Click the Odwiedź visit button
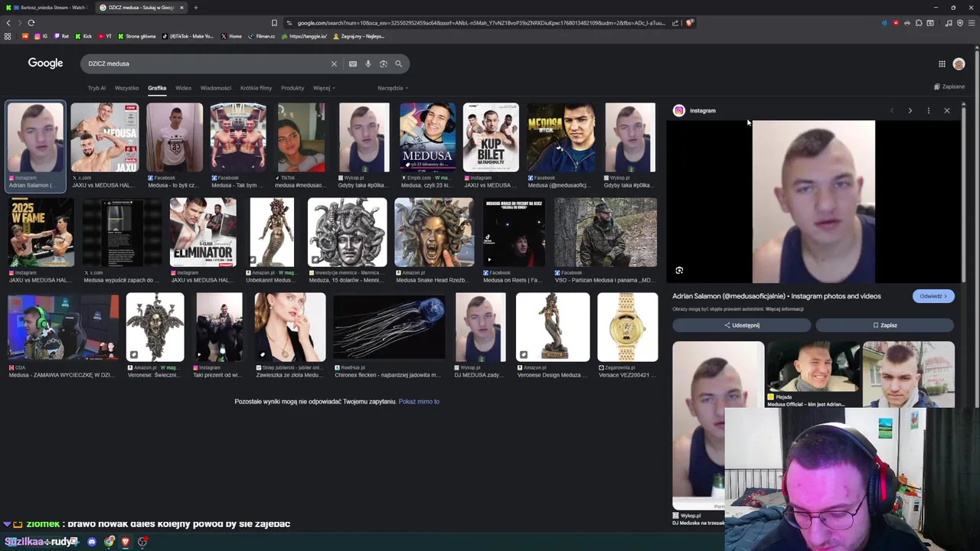The image size is (980, 551). [933, 296]
